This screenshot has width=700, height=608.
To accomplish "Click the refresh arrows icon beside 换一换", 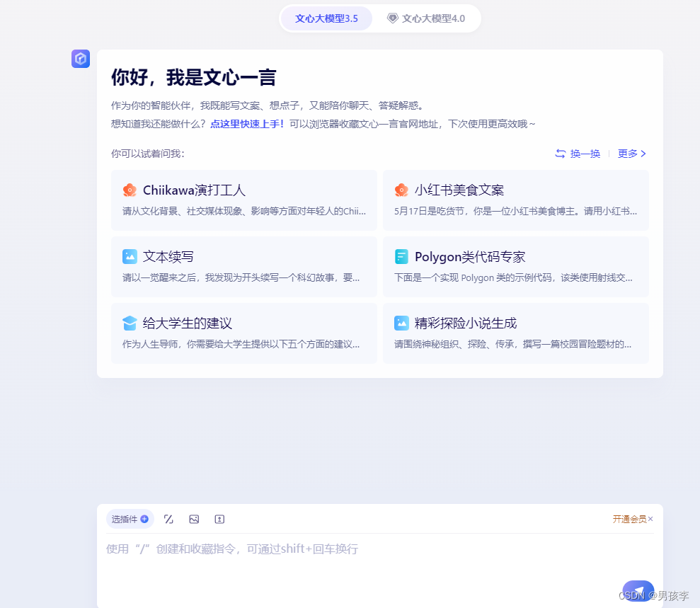I will (561, 154).
